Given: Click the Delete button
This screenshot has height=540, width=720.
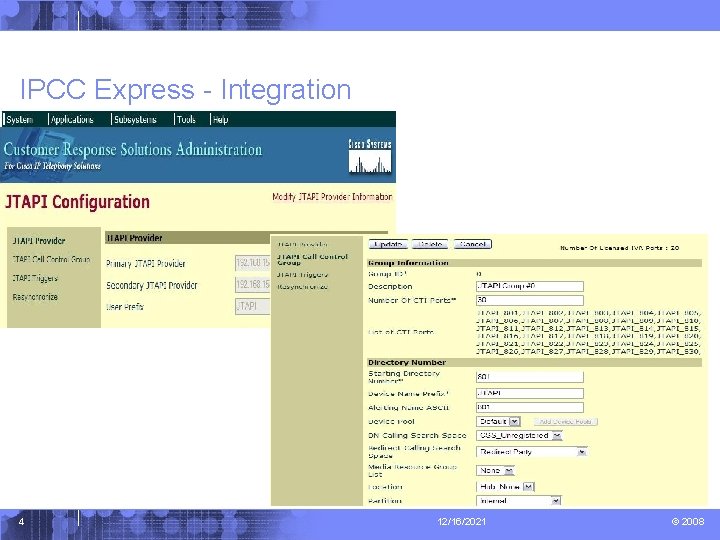Looking at the screenshot, I should (430, 244).
